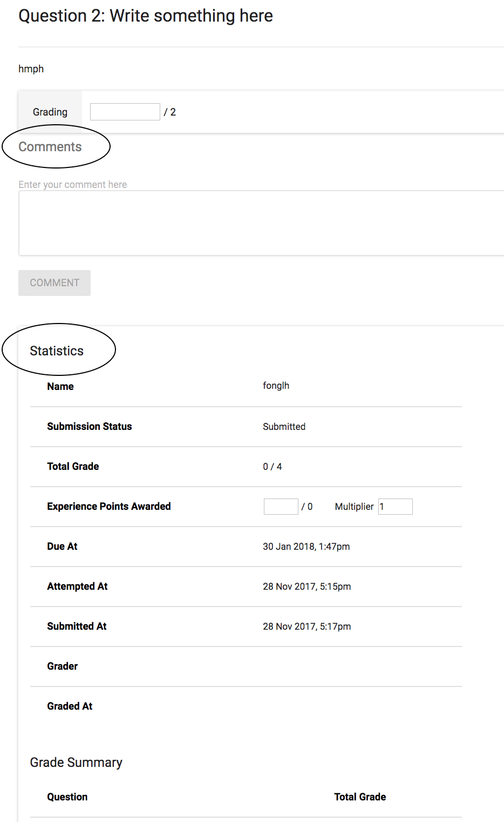The height and width of the screenshot is (822, 504).
Task: Click the Submitted At timestamp row
Action: coord(307,626)
